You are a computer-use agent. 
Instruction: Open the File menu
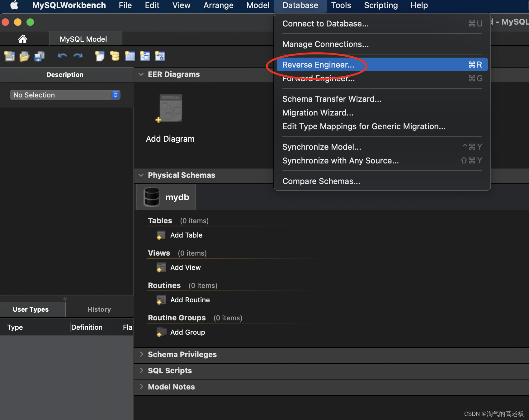tap(125, 5)
